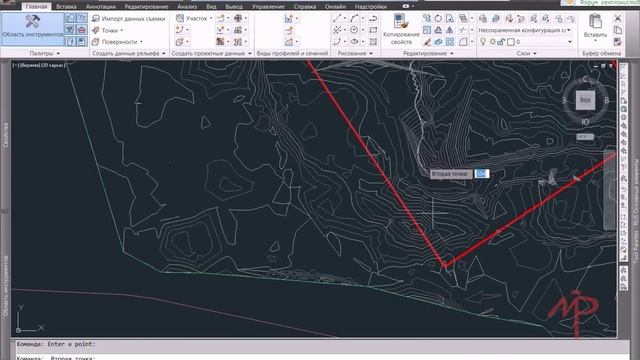
Task: Click the Copy icon in Буфер обмена
Action: tap(618, 30)
